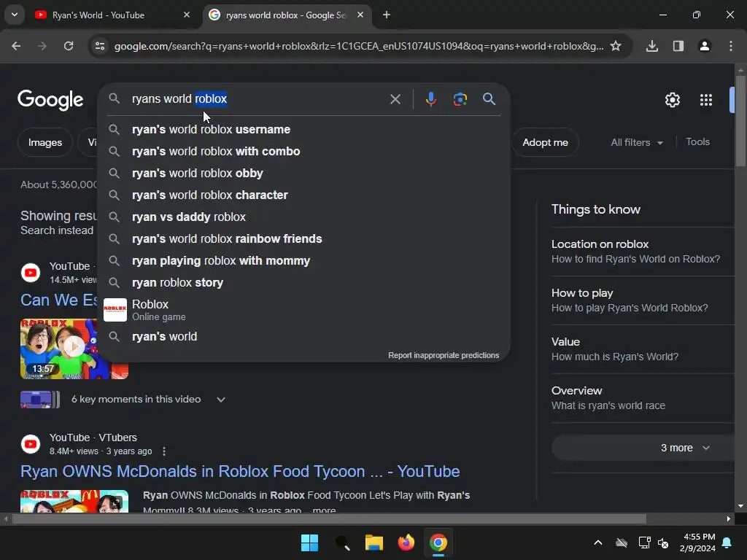Screen dimensions: 747x560
Task: Start voice search with the microphone icon
Action: [x=430, y=99]
